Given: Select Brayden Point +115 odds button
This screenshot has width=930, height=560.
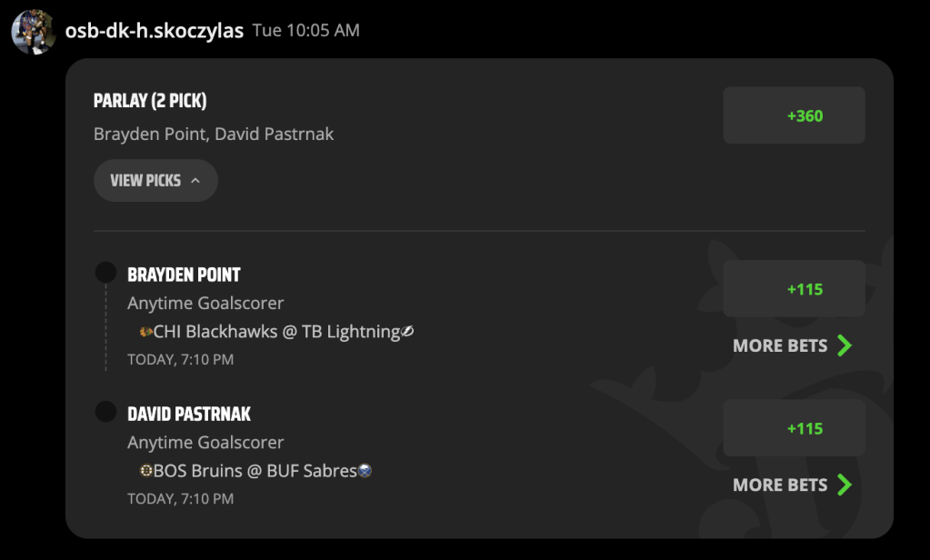Looking at the screenshot, I should click(x=794, y=289).
